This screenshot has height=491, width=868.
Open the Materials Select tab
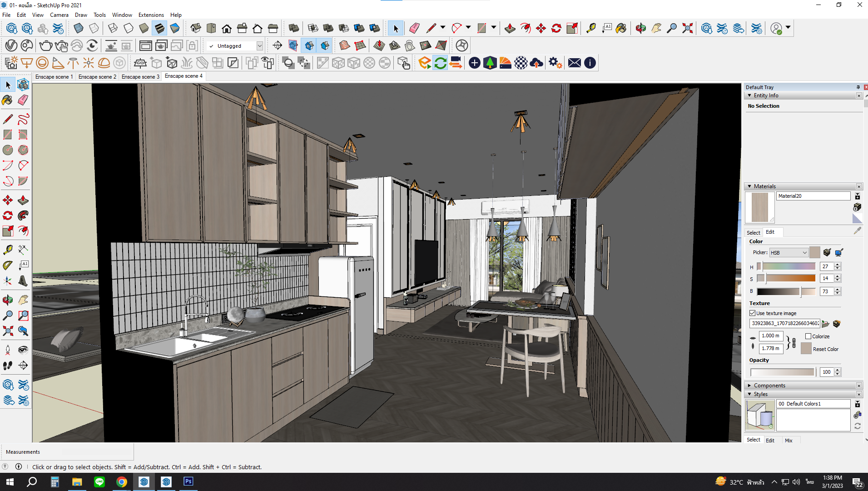753,232
